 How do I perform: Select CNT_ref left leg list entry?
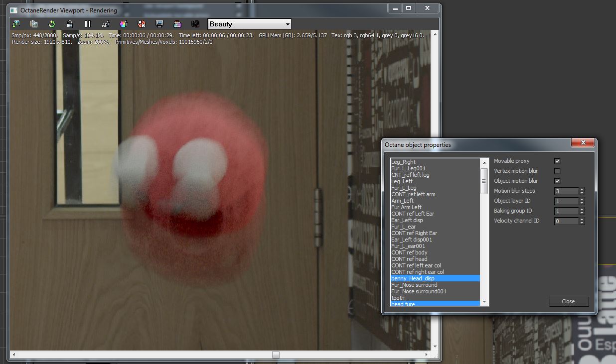click(x=435, y=175)
